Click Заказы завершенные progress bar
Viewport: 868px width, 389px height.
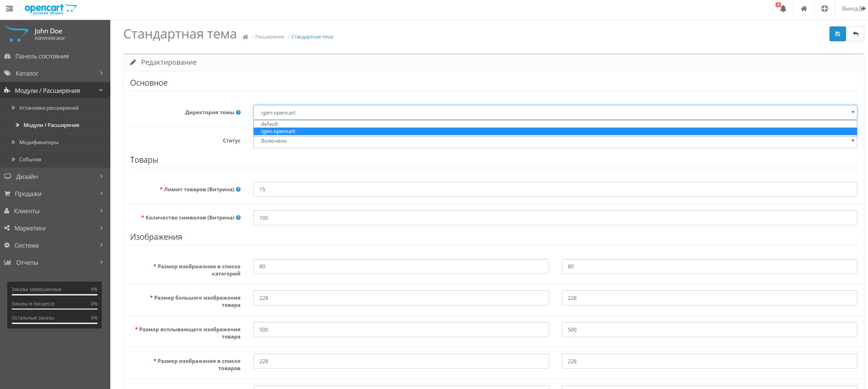pos(54,294)
